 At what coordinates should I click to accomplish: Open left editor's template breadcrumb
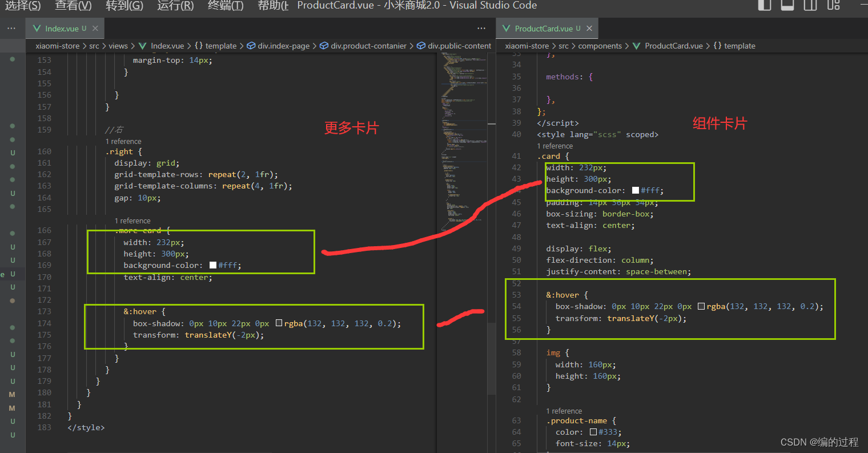[x=215, y=46]
